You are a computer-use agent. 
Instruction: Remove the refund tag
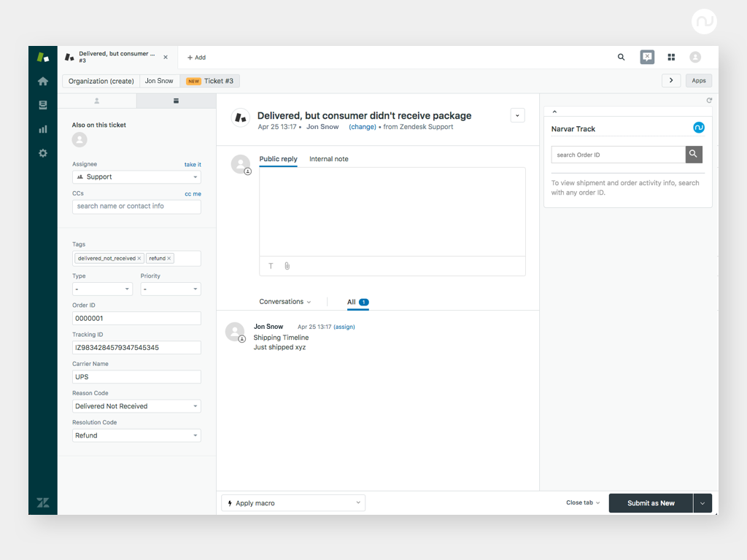(x=169, y=259)
